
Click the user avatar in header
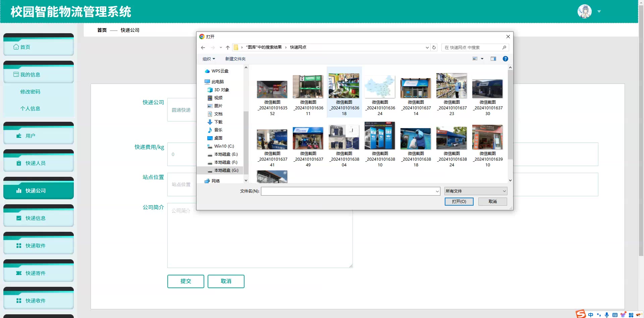584,11
